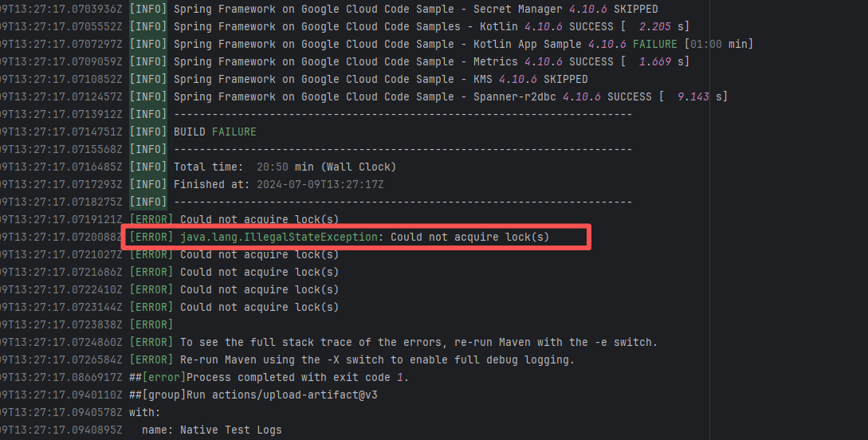Click the Secret Manager SKIPPED log line

pos(415,9)
